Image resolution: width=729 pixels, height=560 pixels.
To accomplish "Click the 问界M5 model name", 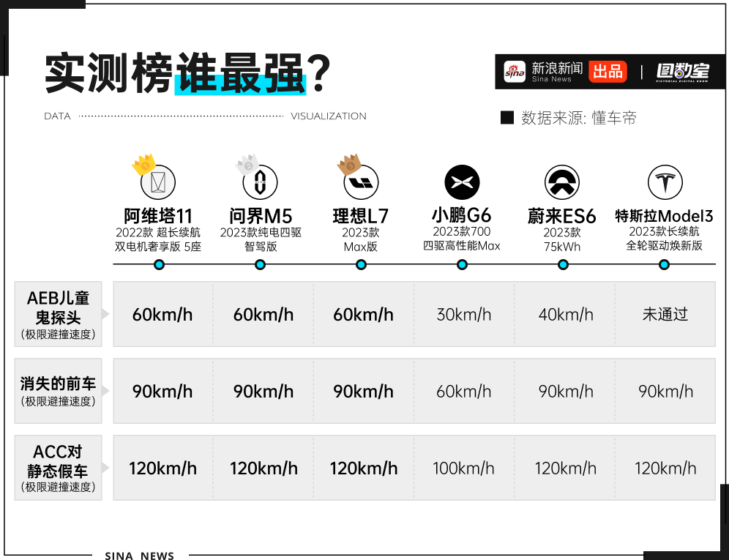I will click(261, 216).
